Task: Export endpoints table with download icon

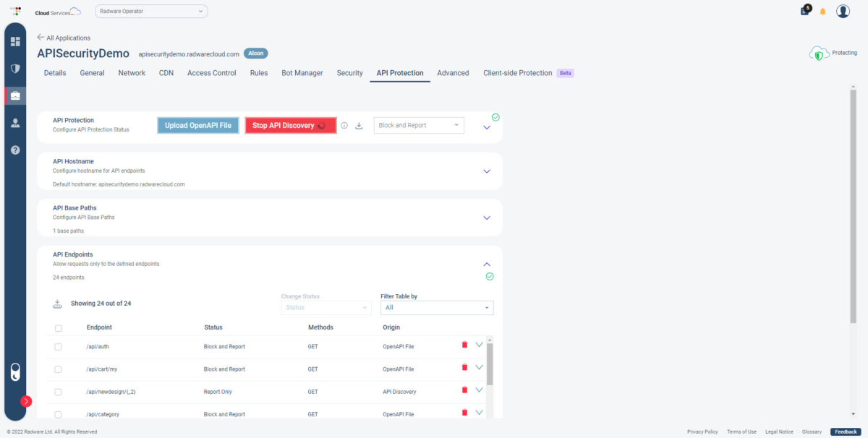Action: 58,304
